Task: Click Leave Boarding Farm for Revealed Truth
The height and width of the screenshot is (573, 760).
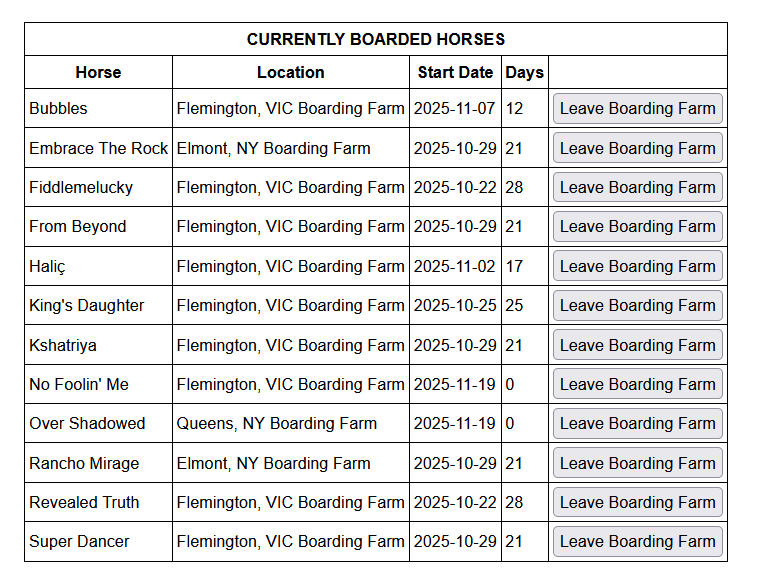Action: pyautogui.click(x=637, y=502)
